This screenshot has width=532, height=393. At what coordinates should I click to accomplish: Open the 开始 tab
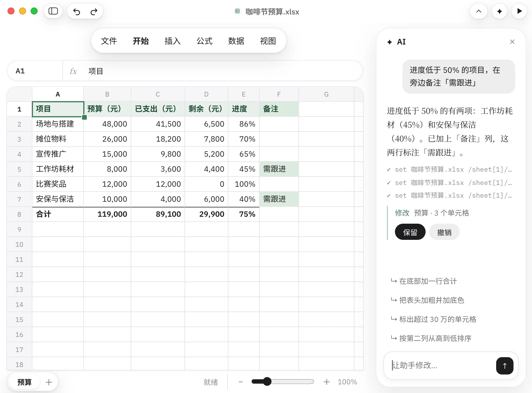[141, 41]
